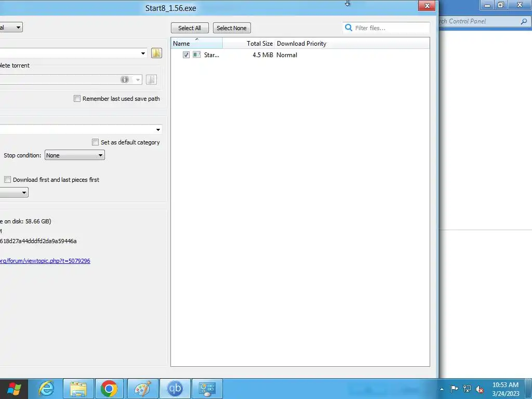Close the Start8_1.56.exe dialog
Screen dimensions: 532x399
(x=427, y=5)
